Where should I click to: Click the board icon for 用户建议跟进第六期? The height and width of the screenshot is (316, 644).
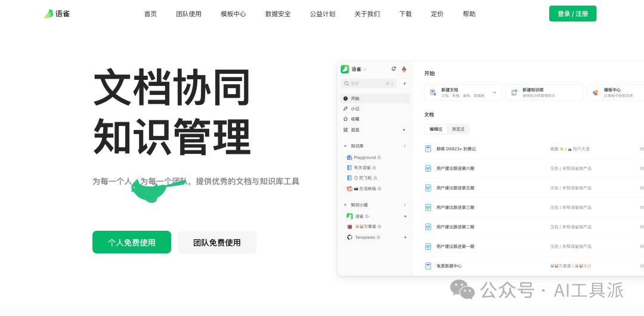(428, 169)
